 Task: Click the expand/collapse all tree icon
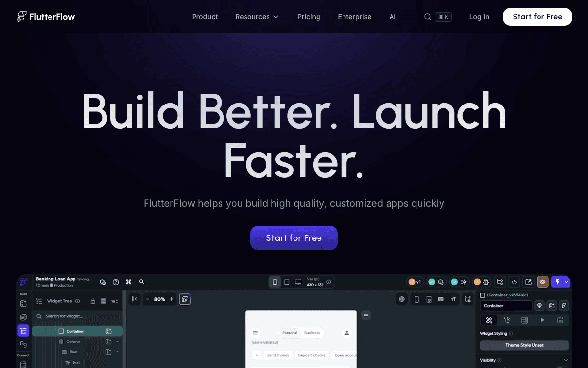click(x=115, y=301)
